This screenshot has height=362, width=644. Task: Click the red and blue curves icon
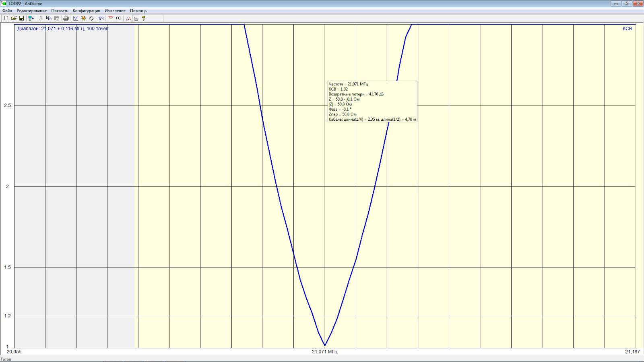point(128,18)
